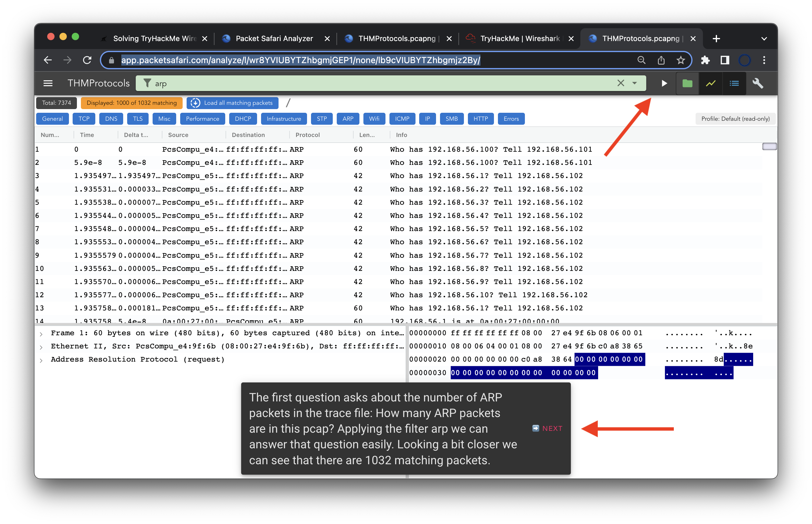Click NEXT in the tutorial tooltip
The image size is (812, 524).
coord(547,429)
